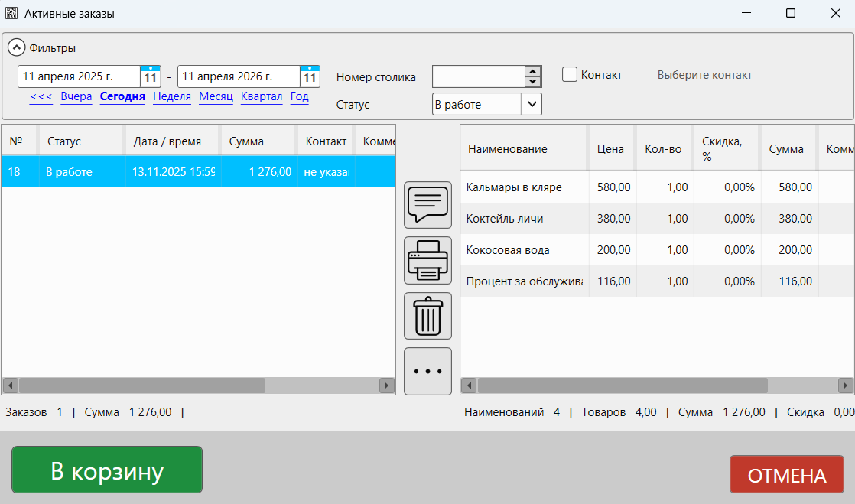Open the Статус dropdown

532,104
